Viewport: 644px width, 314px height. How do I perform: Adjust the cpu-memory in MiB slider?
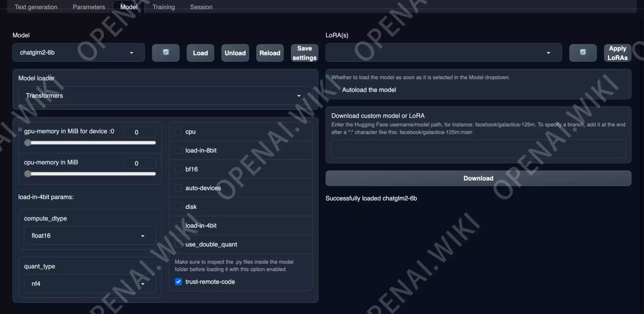coord(90,174)
